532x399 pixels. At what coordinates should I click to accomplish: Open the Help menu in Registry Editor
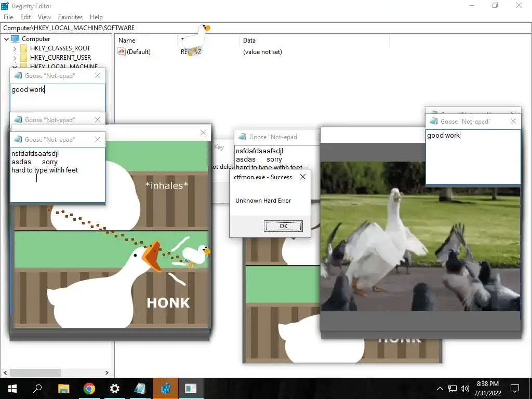96,17
